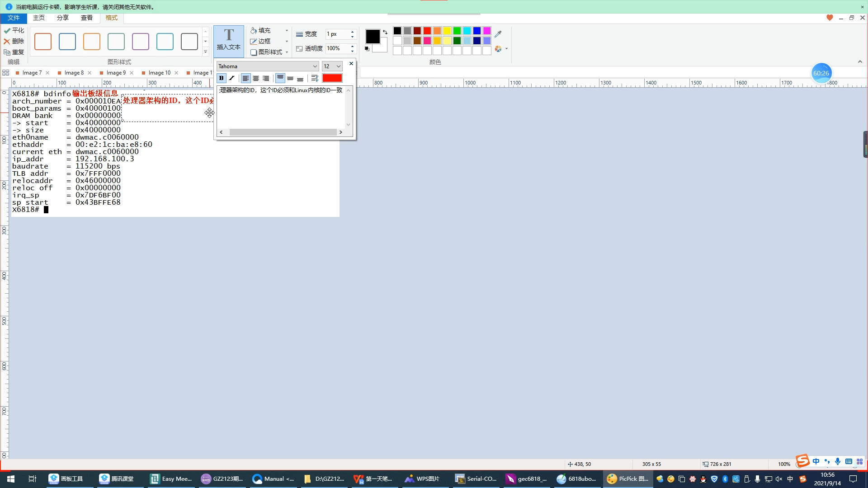Select the blue rectangle shape style
868x488 pixels.
tap(67, 42)
